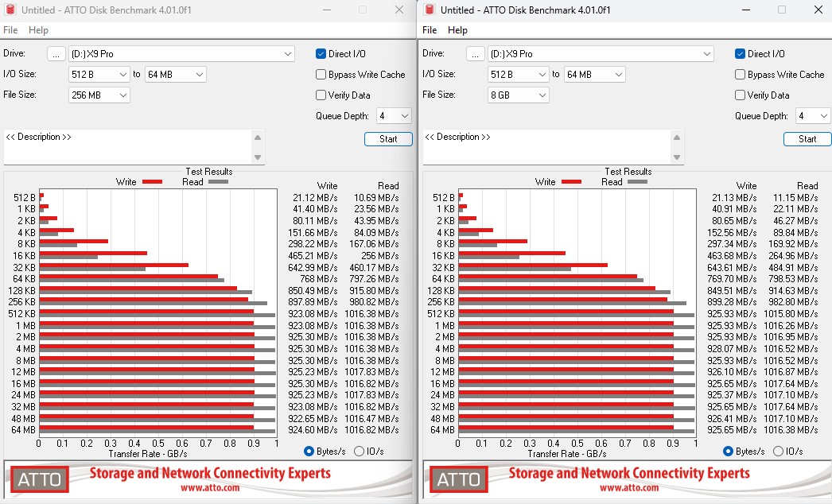Open File menu in left window
Image resolution: width=832 pixels, height=504 pixels.
(10, 29)
